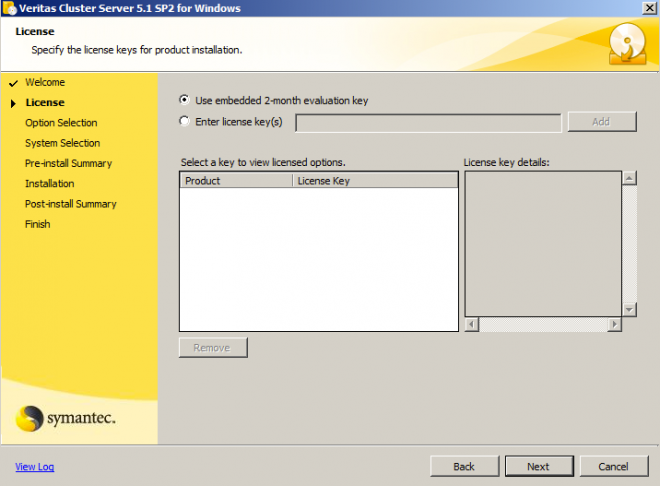Select Option Selection step in sidebar

(x=61, y=122)
